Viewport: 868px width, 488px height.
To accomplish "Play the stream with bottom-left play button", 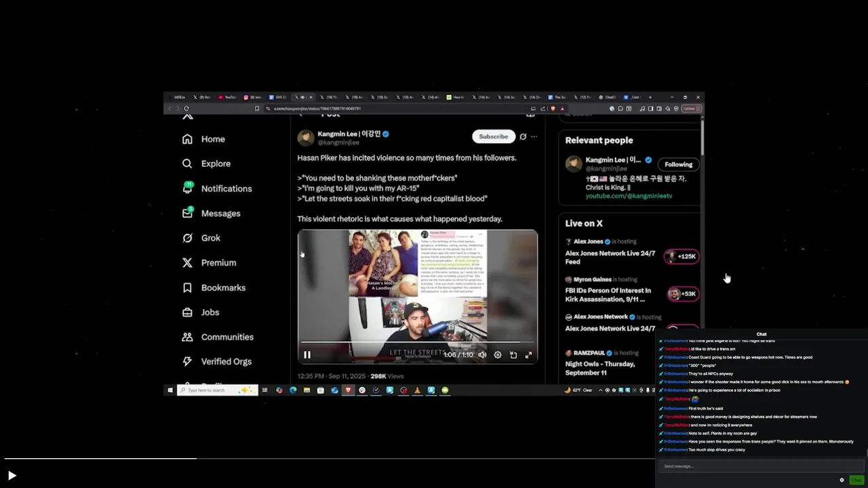I will [x=12, y=476].
